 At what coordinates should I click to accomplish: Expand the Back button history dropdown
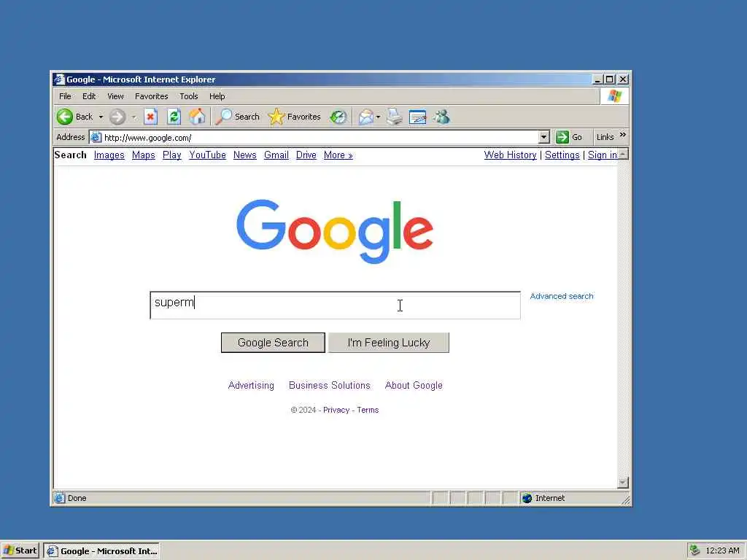coord(101,117)
